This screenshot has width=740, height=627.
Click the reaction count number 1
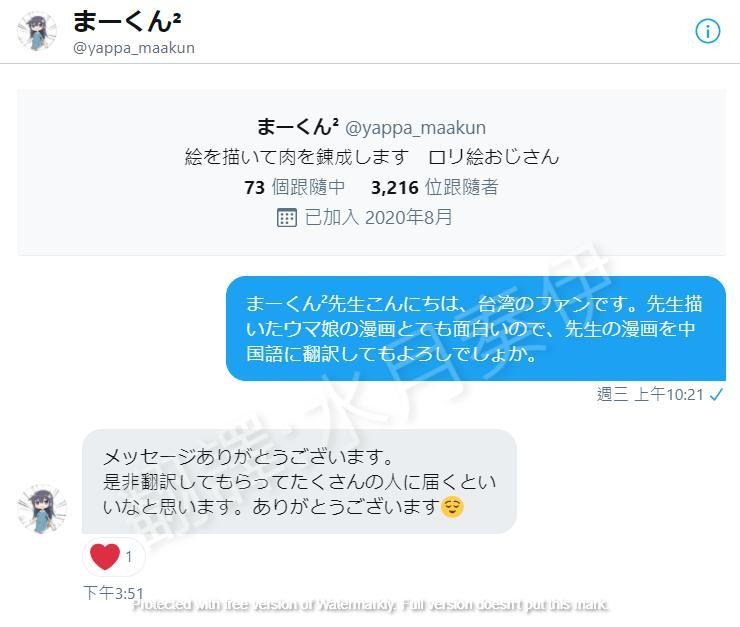(x=129, y=557)
